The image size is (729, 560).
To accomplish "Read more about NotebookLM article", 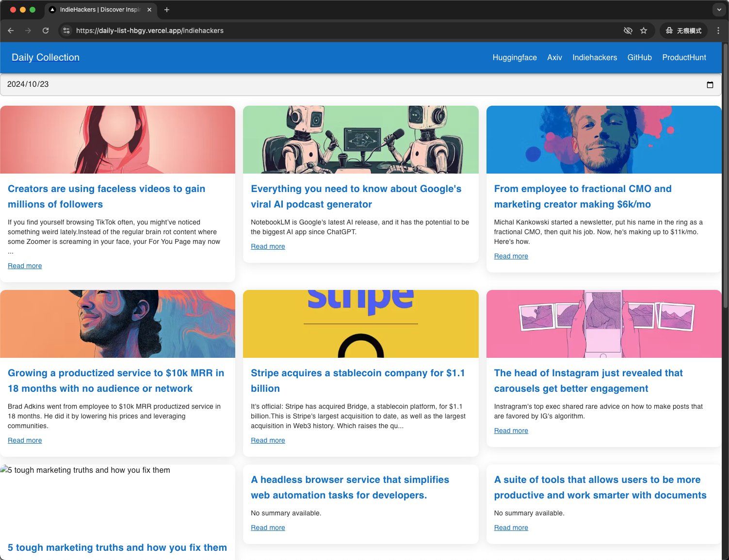I will pyautogui.click(x=268, y=246).
